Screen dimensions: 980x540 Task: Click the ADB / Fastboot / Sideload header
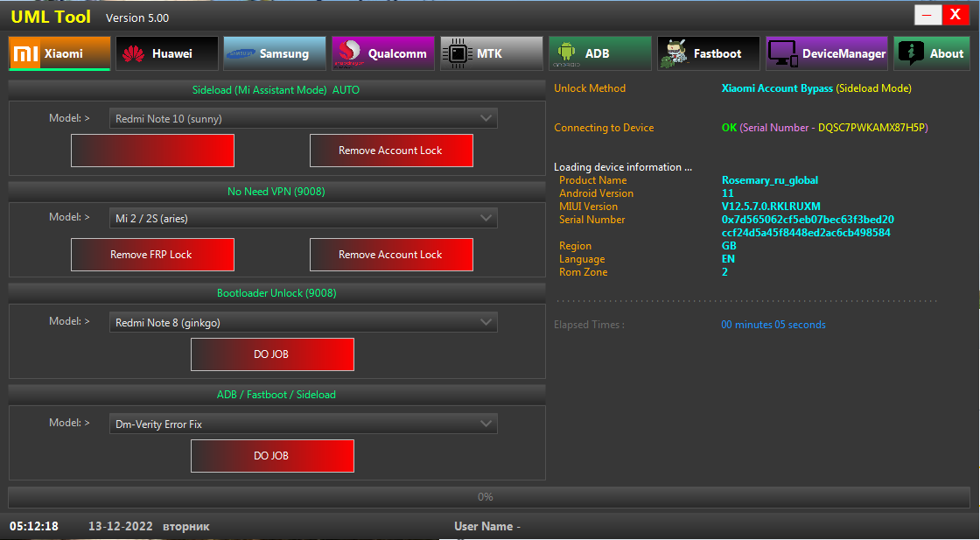[276, 395]
